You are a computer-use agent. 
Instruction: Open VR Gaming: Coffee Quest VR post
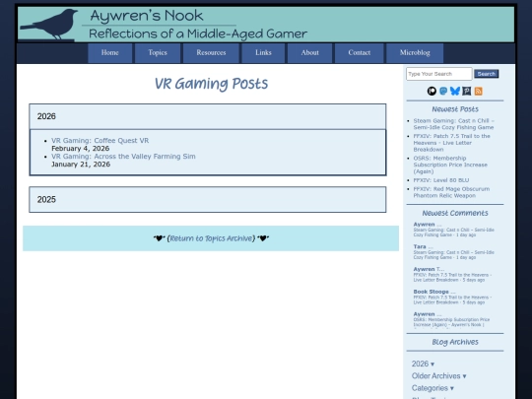(x=100, y=141)
